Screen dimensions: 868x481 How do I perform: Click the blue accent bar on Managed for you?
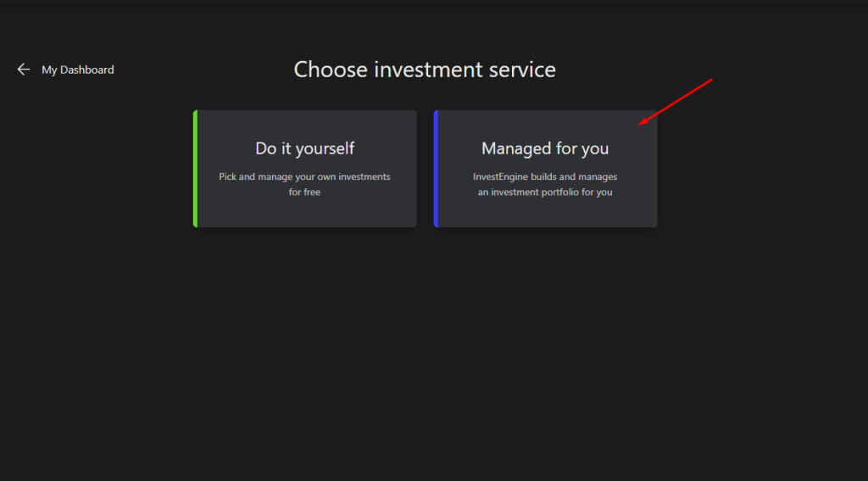tap(436, 169)
